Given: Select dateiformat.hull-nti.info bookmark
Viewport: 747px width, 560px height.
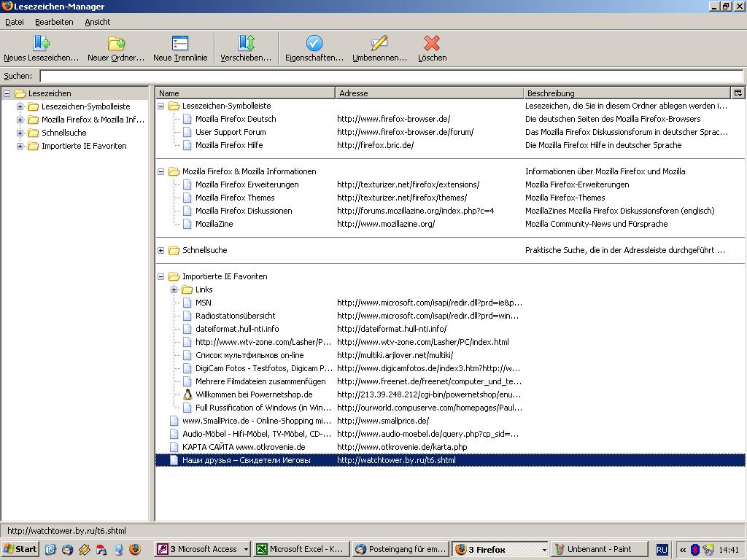Looking at the screenshot, I should 237,329.
